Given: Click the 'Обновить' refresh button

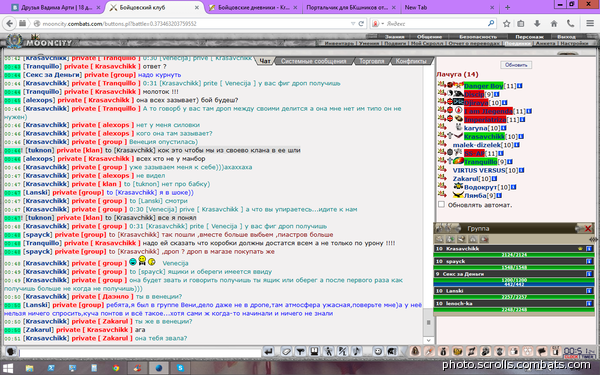Looking at the screenshot, I should tap(516, 65).
